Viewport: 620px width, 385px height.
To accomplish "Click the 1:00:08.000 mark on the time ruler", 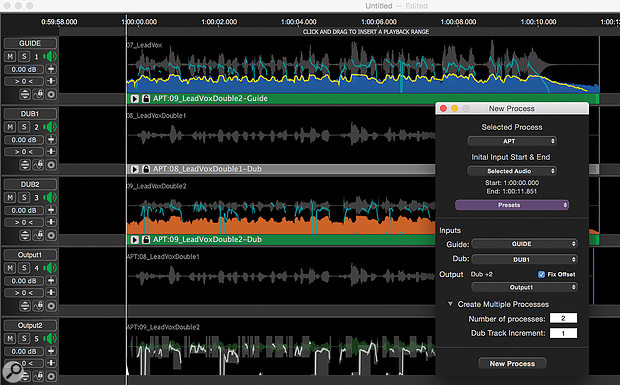I will click(x=458, y=22).
